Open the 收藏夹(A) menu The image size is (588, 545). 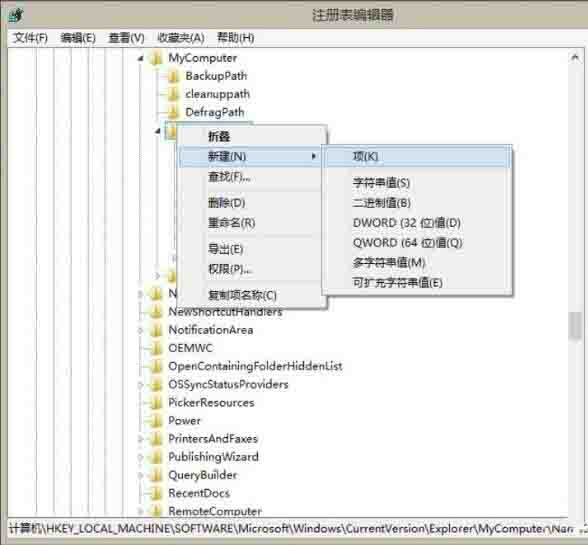point(181,38)
